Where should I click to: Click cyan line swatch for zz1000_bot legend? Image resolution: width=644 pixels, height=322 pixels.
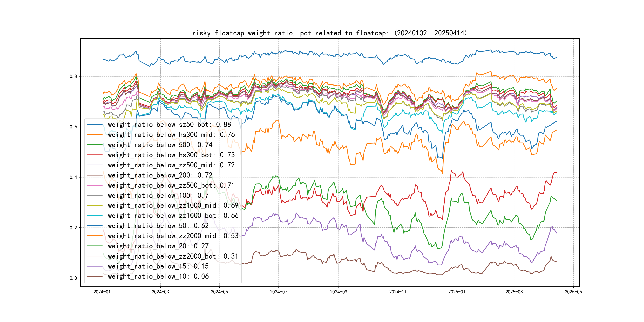coord(94,215)
